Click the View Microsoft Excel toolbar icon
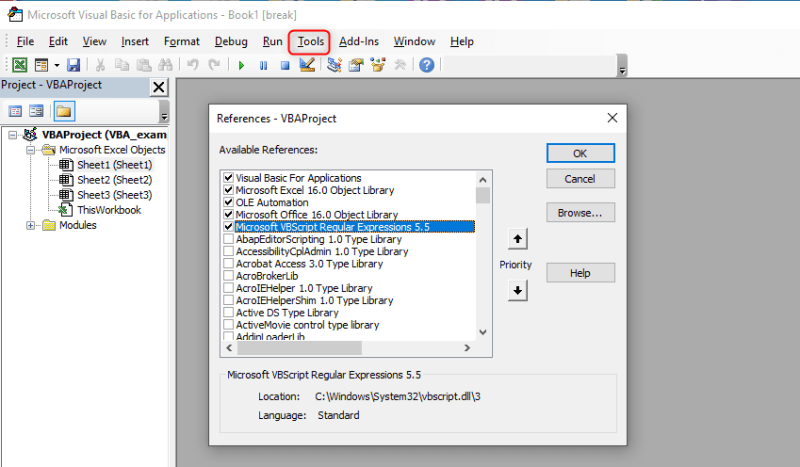The width and height of the screenshot is (800, 467). pyautogui.click(x=19, y=65)
